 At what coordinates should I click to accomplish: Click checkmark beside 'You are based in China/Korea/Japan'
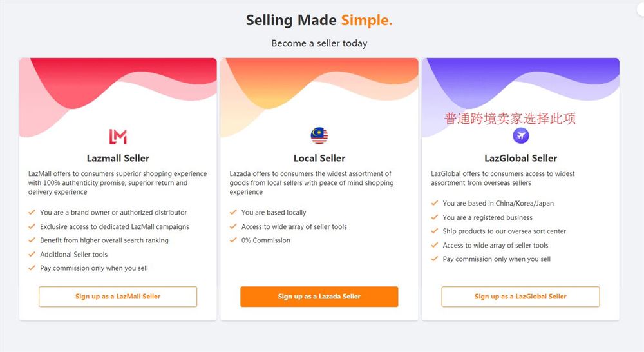[434, 203]
